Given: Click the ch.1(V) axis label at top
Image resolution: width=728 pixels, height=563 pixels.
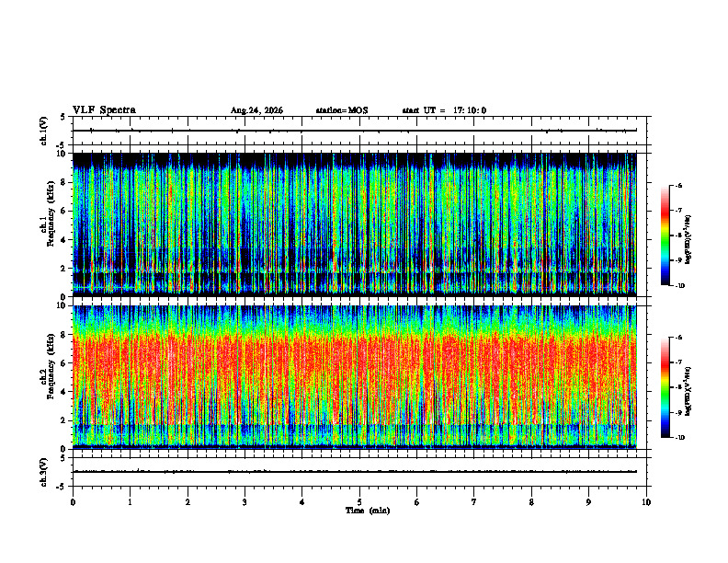Looking at the screenshot, I should tap(44, 131).
